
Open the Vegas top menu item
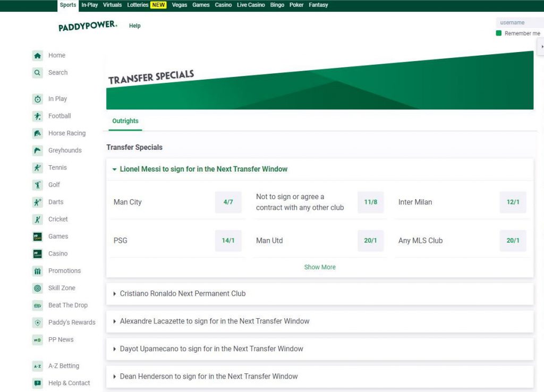[180, 5]
